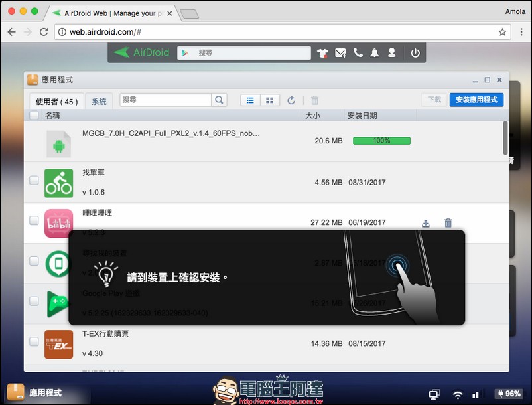Click the web.airdroid.com address bar
Image resolution: width=532 pixels, height=405 pixels.
pyautogui.click(x=283, y=32)
